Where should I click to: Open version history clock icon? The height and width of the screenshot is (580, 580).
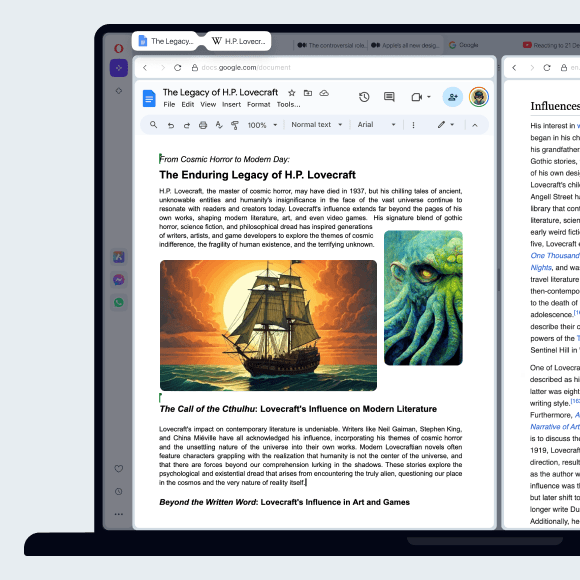pos(364,97)
